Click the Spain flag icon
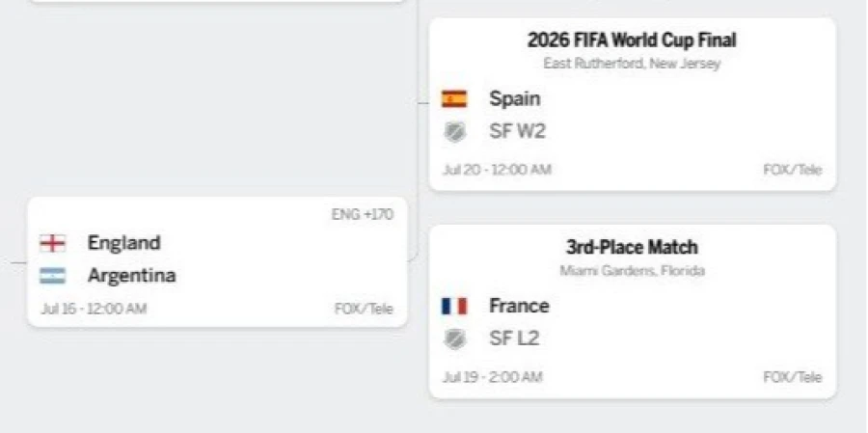 click(454, 99)
